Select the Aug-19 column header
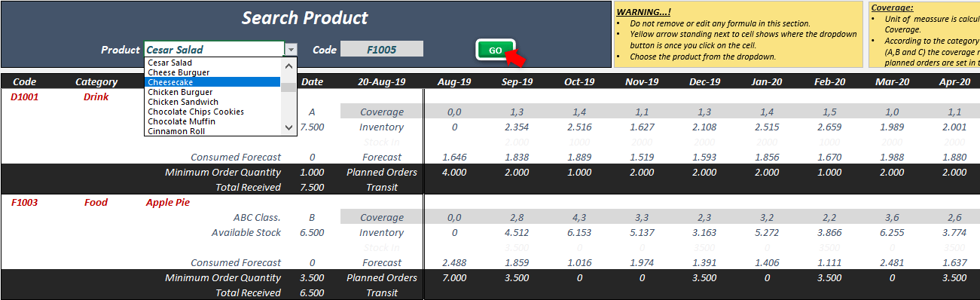Screen dimensions: 980x300 click(x=454, y=81)
